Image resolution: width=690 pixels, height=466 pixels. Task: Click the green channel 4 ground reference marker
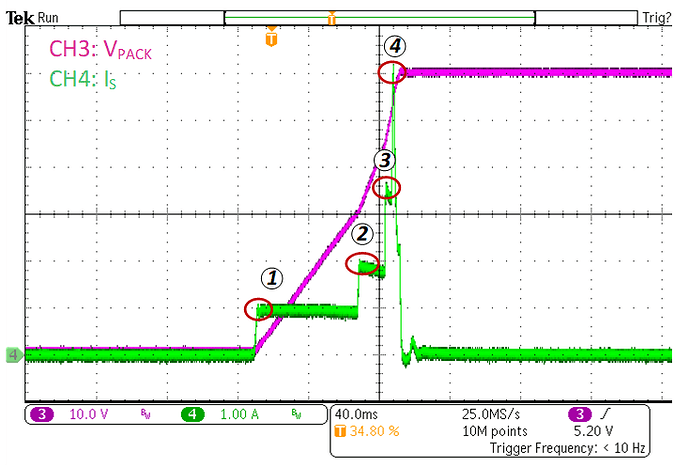(x=14, y=355)
